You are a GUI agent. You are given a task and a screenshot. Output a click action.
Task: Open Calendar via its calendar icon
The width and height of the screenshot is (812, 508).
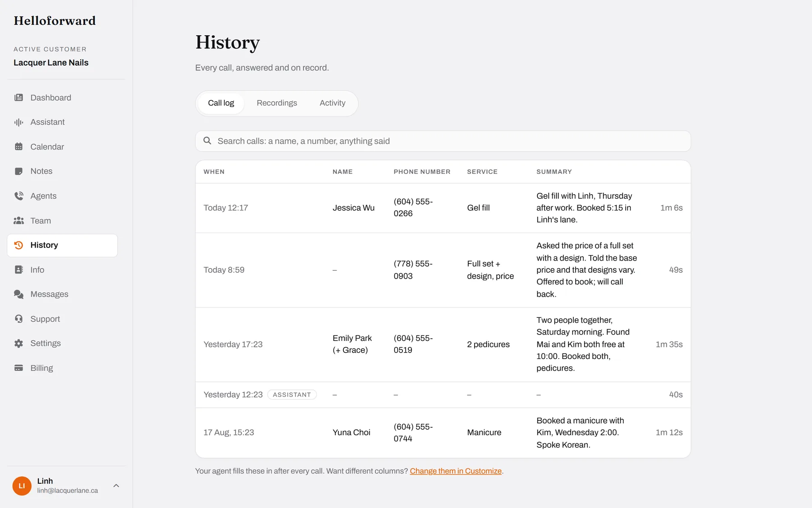pyautogui.click(x=18, y=147)
